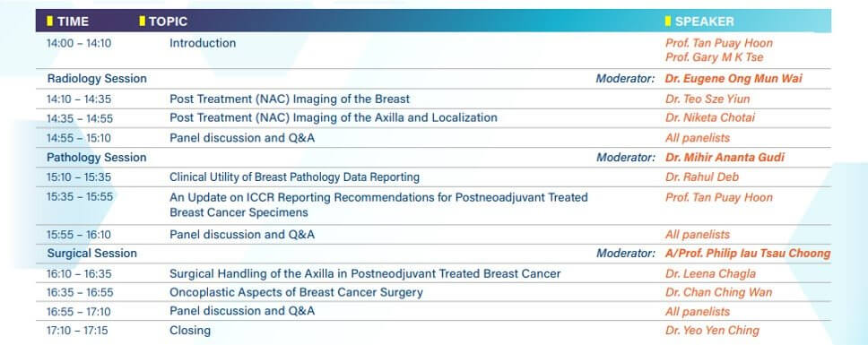
Task: Click the yellow marker beside SPEAKER header
Action: (x=668, y=21)
